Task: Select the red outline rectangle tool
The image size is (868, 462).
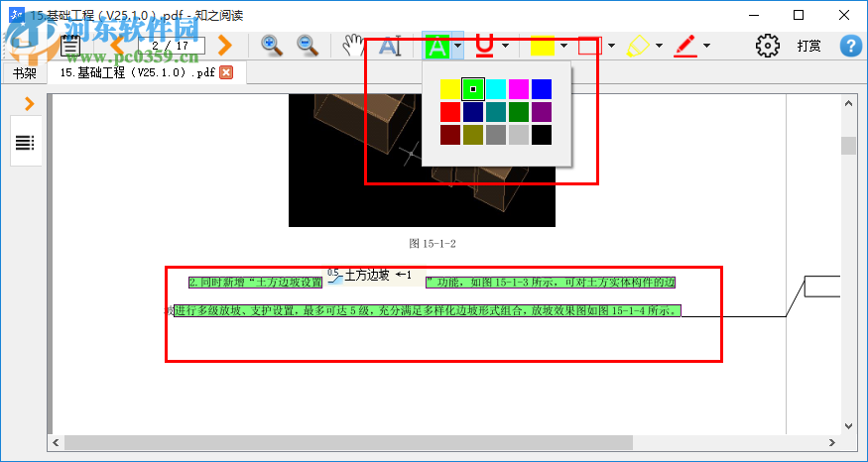Action: click(x=590, y=46)
